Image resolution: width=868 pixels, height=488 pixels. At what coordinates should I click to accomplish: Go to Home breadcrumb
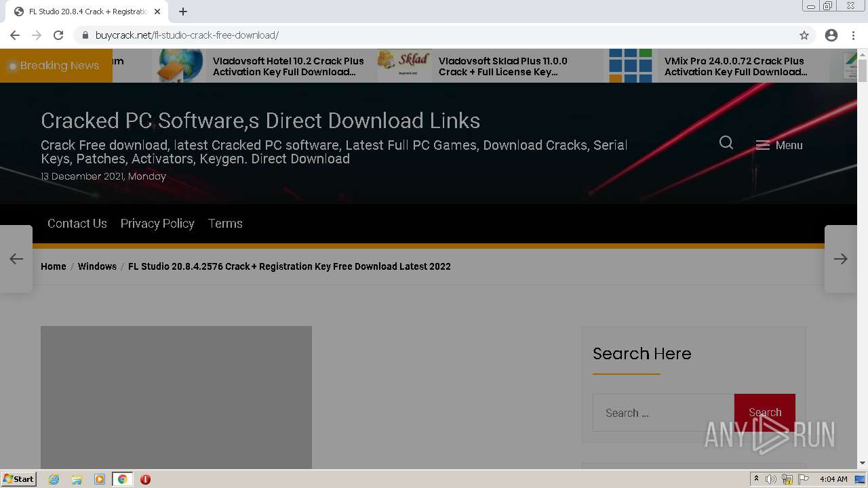[x=54, y=266]
